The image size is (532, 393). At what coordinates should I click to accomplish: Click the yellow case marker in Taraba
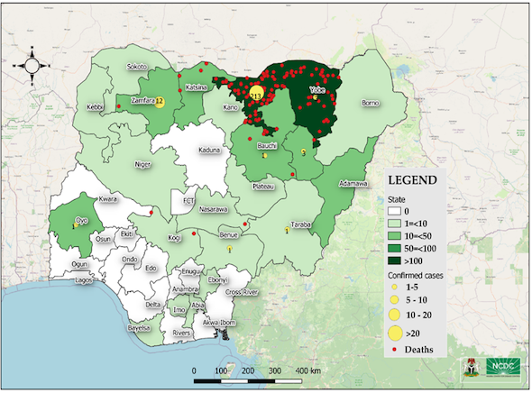[288, 230]
